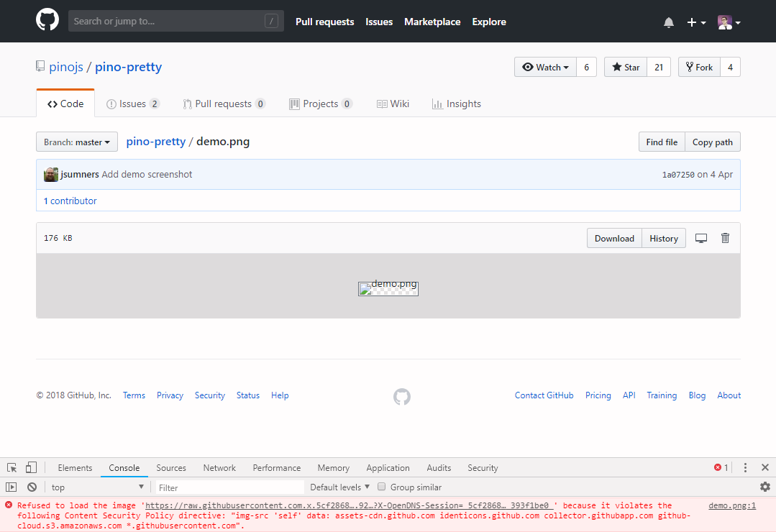Enable the Group similar checkbox

pyautogui.click(x=381, y=487)
